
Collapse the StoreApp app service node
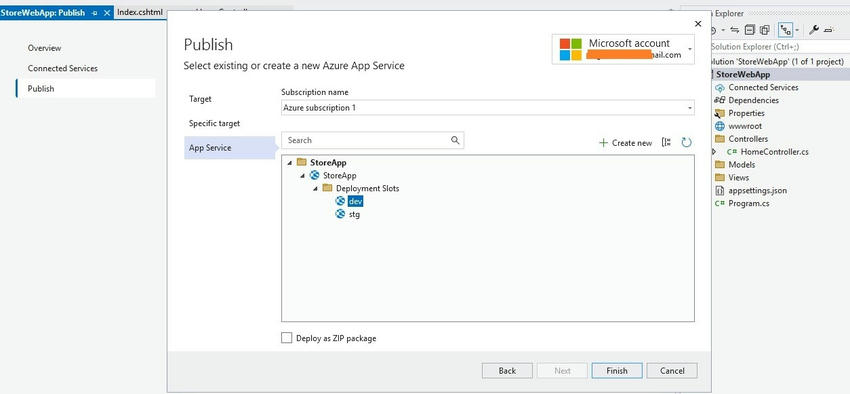[302, 176]
